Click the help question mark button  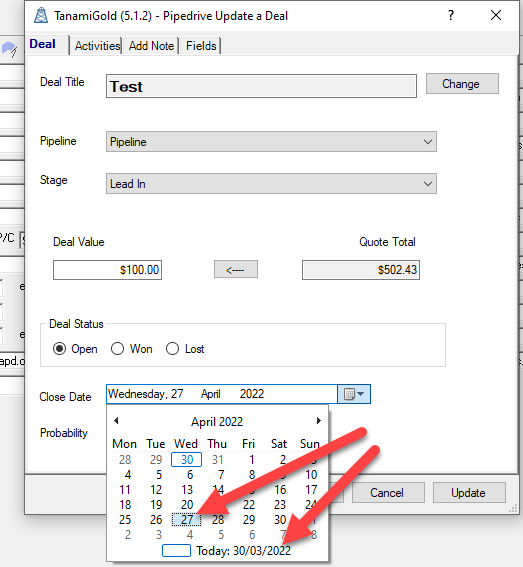pos(451,16)
